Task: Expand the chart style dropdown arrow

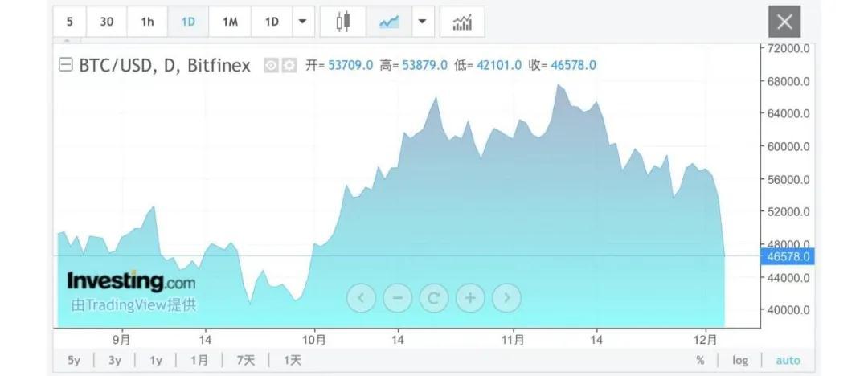Action: pyautogui.click(x=422, y=22)
